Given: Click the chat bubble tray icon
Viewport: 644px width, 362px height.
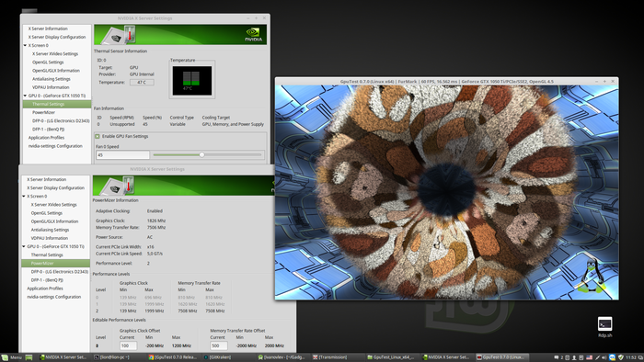Looking at the screenshot, I should [x=557, y=357].
